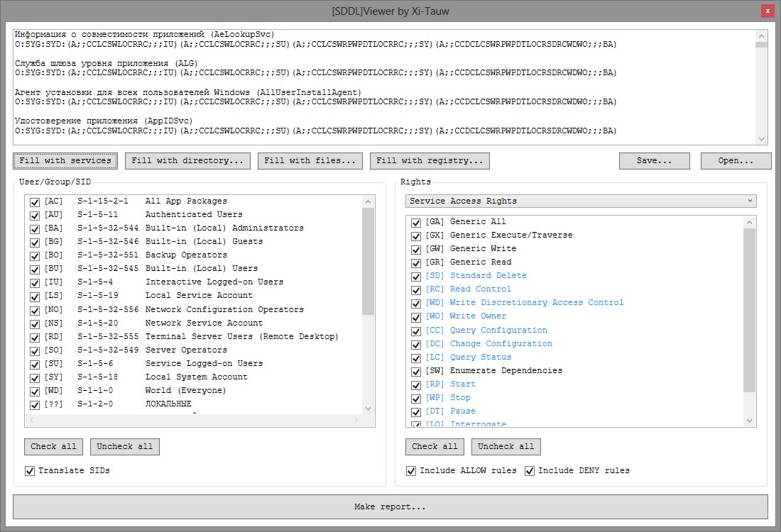Check all users via left Check all
Viewport: 781px width, 532px height.
click(54, 446)
